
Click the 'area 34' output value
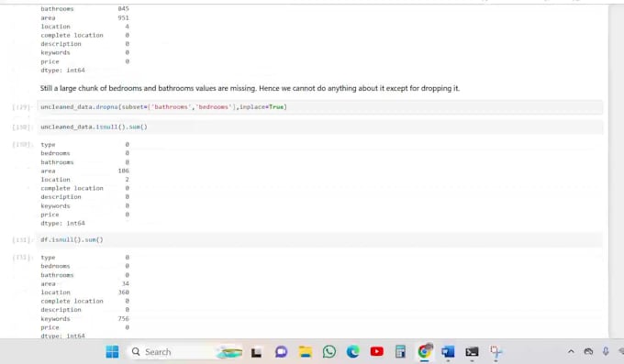click(x=126, y=283)
